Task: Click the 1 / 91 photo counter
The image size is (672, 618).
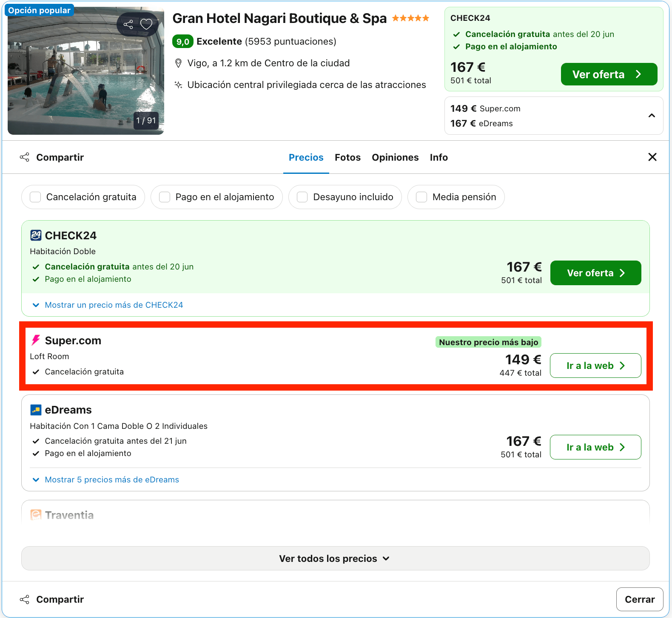Action: 146,121
